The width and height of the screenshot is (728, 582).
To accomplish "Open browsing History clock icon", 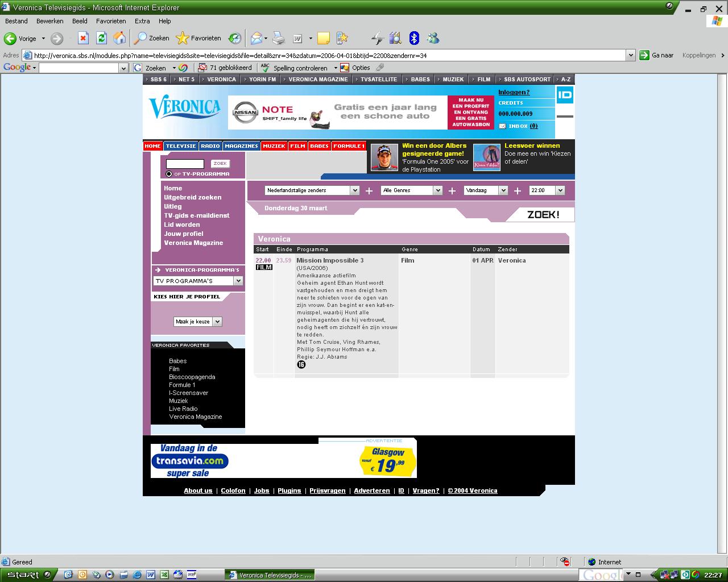I will [235, 38].
